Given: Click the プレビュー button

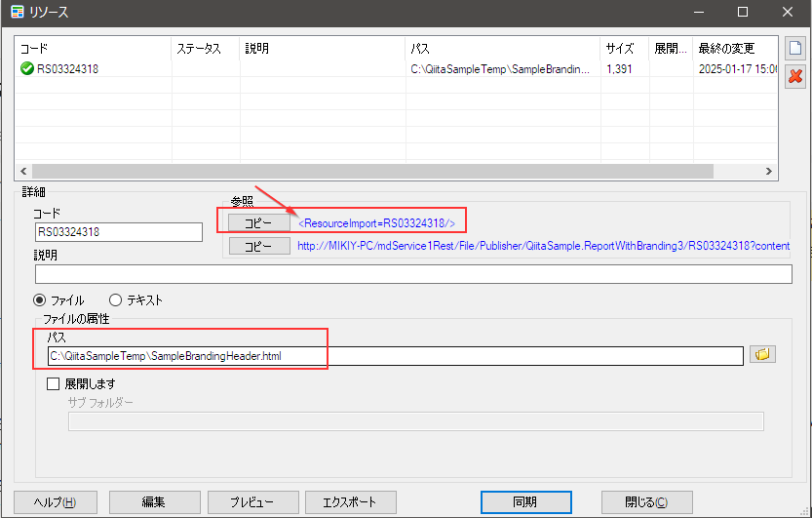Looking at the screenshot, I should tap(252, 502).
